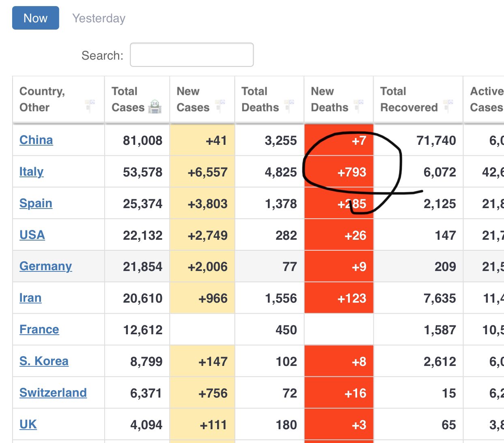
Task: Open the China country link
Action: 36,140
